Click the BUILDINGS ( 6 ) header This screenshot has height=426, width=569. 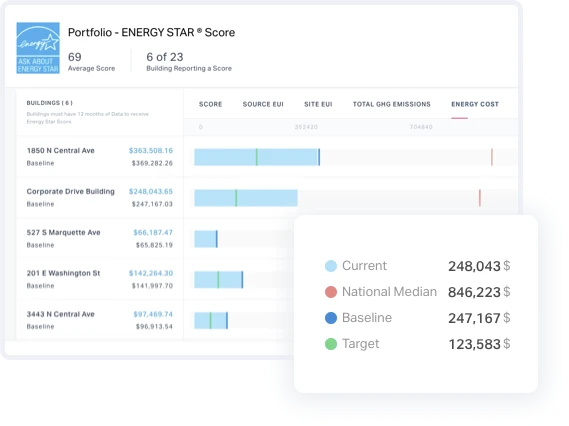pos(50,103)
